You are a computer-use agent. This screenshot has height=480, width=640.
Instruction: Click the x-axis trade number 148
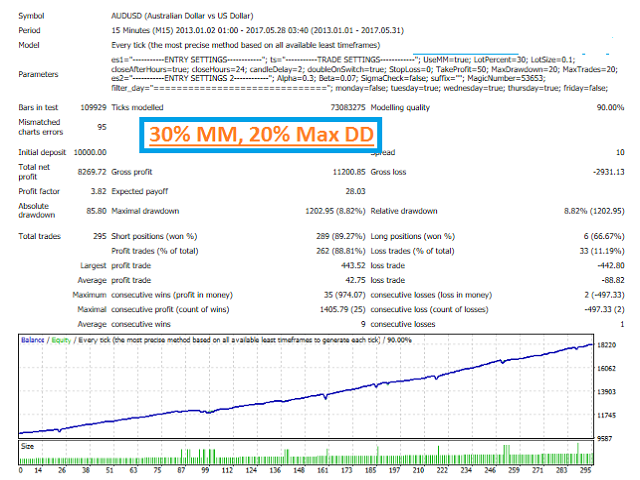click(299, 471)
